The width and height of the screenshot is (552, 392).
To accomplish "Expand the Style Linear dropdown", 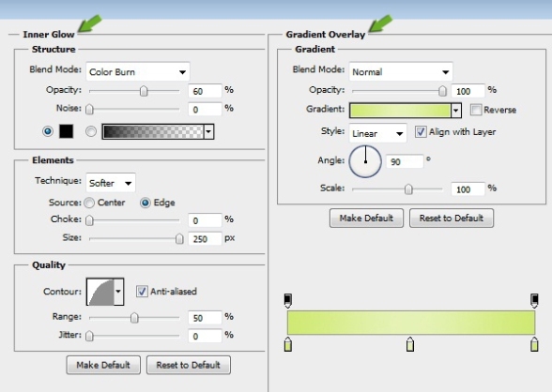I will coord(377,133).
